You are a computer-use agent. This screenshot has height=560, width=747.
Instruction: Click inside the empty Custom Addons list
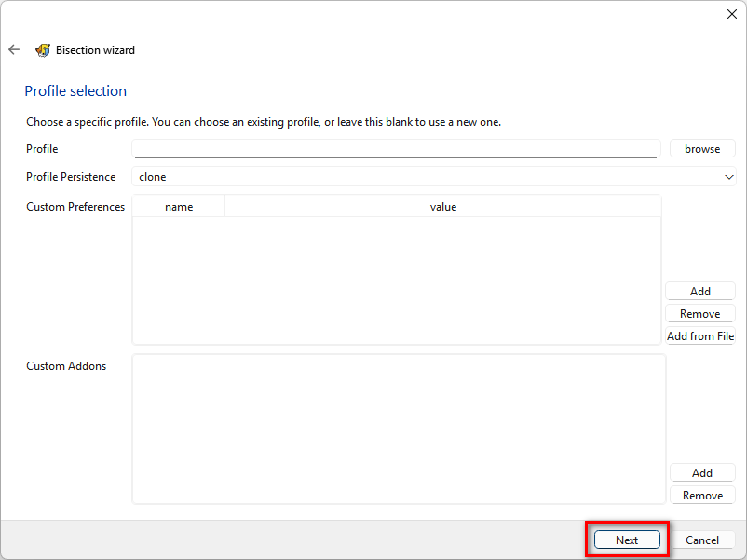(399, 429)
